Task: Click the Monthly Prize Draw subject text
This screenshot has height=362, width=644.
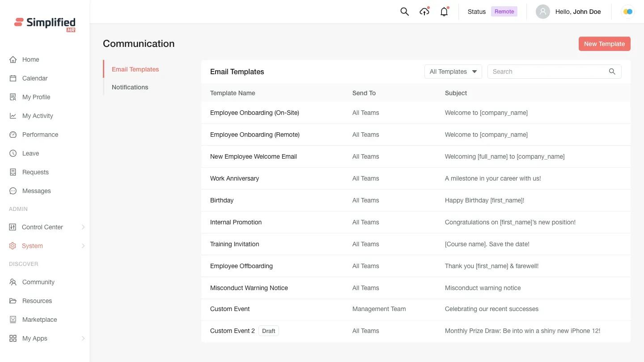Action: coord(522,331)
